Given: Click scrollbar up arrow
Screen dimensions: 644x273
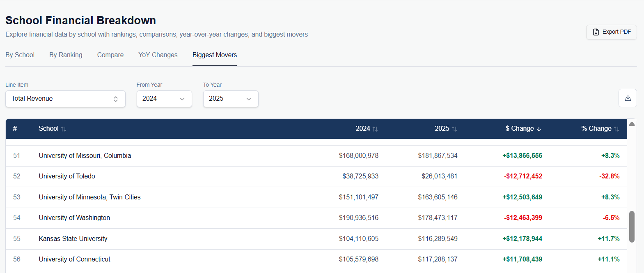Looking at the screenshot, I should pyautogui.click(x=632, y=124).
